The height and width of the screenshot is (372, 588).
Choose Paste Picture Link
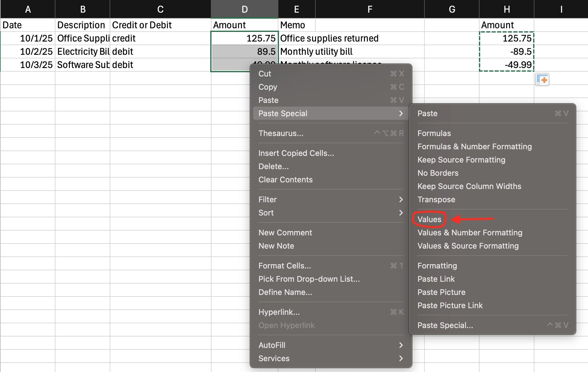coord(493,305)
